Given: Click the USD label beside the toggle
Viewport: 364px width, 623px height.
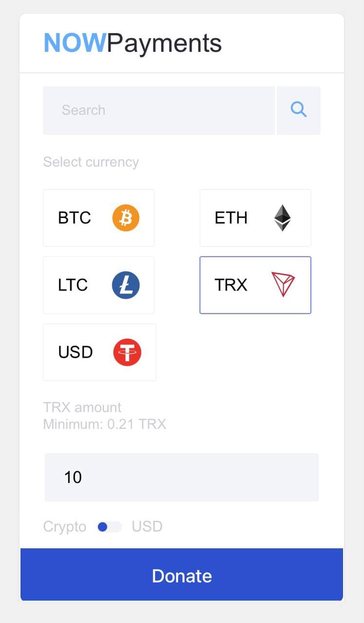Looking at the screenshot, I should coord(147,527).
